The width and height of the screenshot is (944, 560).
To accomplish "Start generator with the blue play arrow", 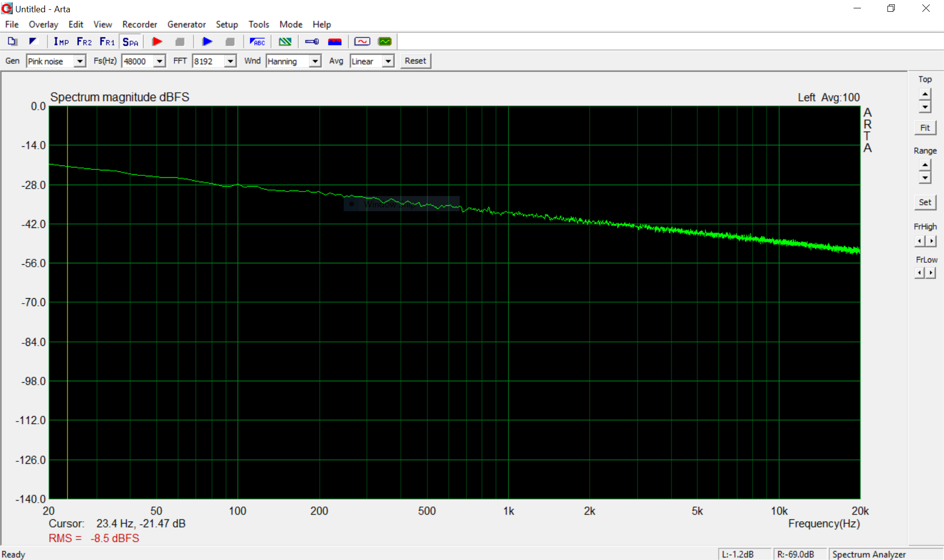I will (207, 42).
